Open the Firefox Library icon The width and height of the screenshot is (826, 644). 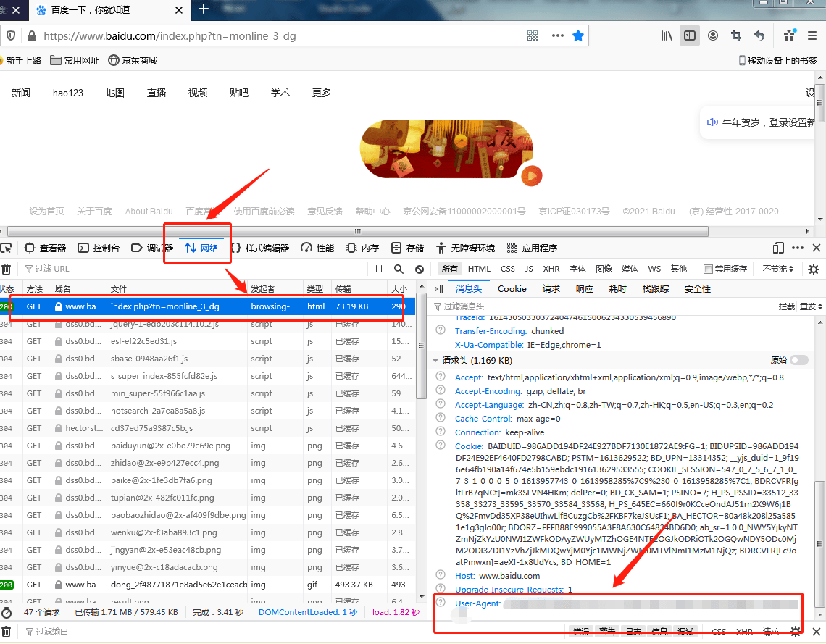[667, 35]
